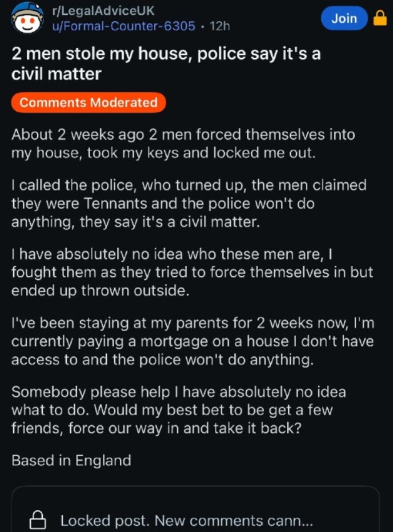
Task: Click the "12h" post timestamp
Action: [220, 26]
